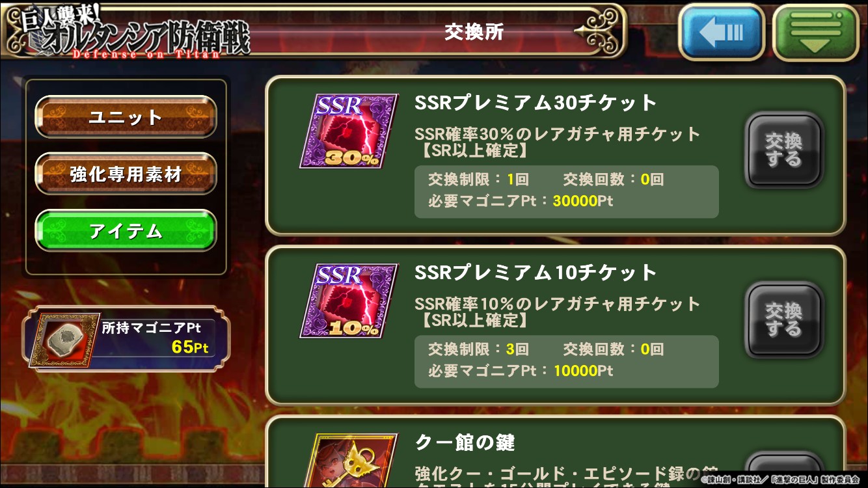Click the SSR 30% ticket icon
868x488 pixels.
(x=349, y=131)
